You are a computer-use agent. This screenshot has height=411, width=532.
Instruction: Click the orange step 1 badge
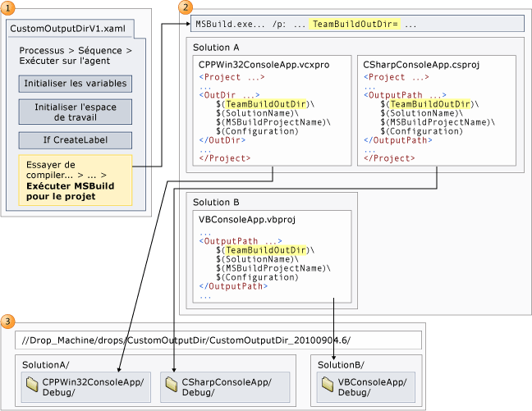pos(8,7)
